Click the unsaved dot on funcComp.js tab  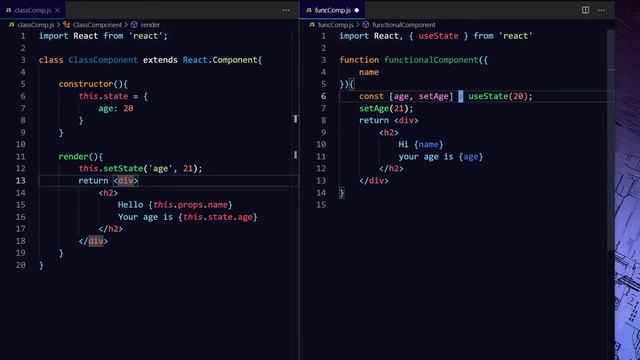(357, 10)
